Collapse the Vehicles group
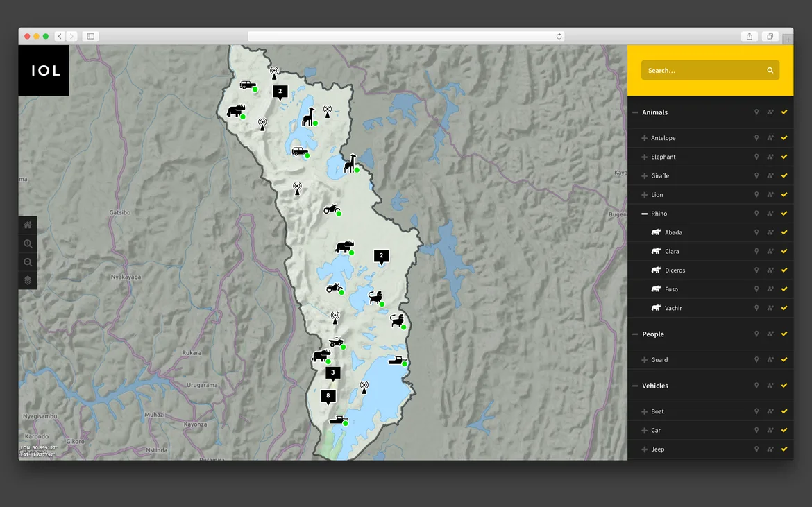Viewport: 812px width, 507px height. [x=636, y=386]
